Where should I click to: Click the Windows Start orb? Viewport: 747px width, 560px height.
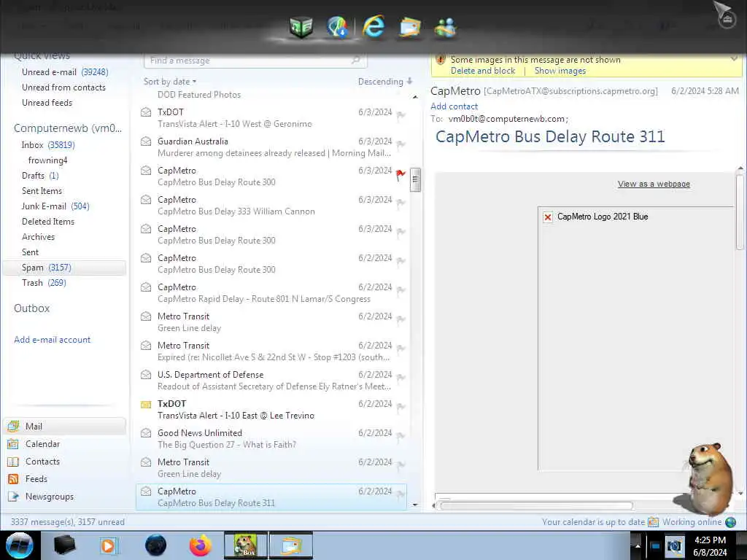(20, 545)
